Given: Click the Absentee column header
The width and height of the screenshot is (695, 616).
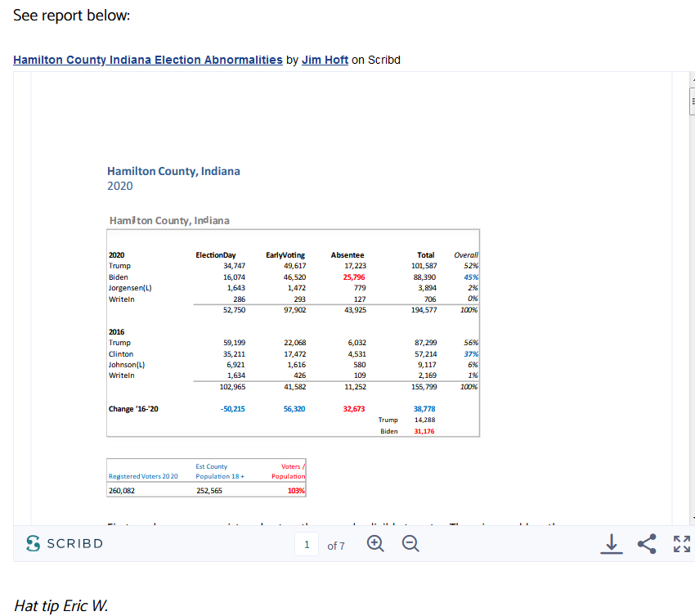Looking at the screenshot, I should (347, 255).
